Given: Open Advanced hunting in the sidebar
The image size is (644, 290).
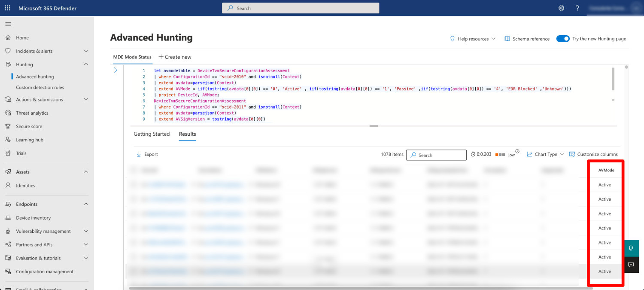Looking at the screenshot, I should [x=35, y=77].
